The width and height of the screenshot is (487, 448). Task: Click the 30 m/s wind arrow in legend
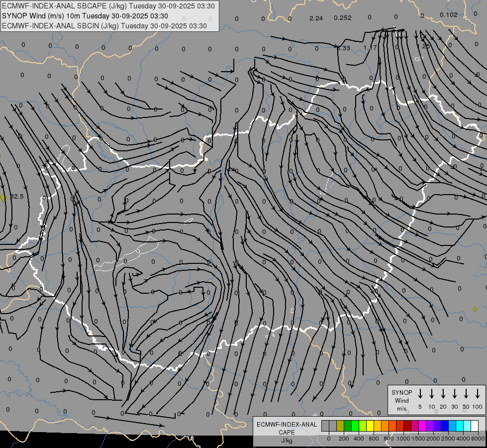pyautogui.click(x=454, y=394)
